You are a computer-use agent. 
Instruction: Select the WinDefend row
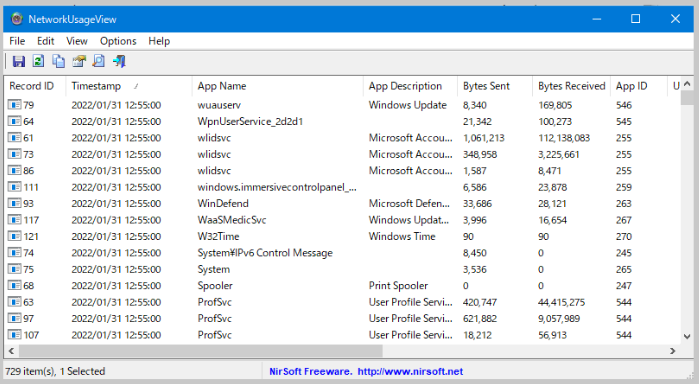pyautogui.click(x=342, y=203)
